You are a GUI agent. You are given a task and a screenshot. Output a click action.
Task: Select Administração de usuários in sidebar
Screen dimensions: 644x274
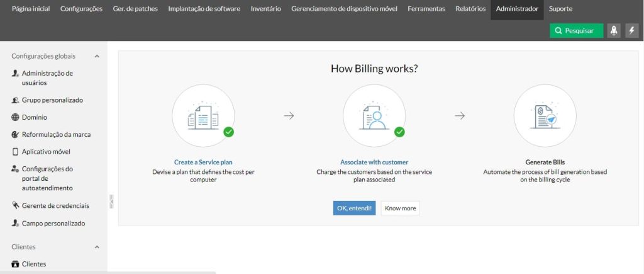click(47, 77)
